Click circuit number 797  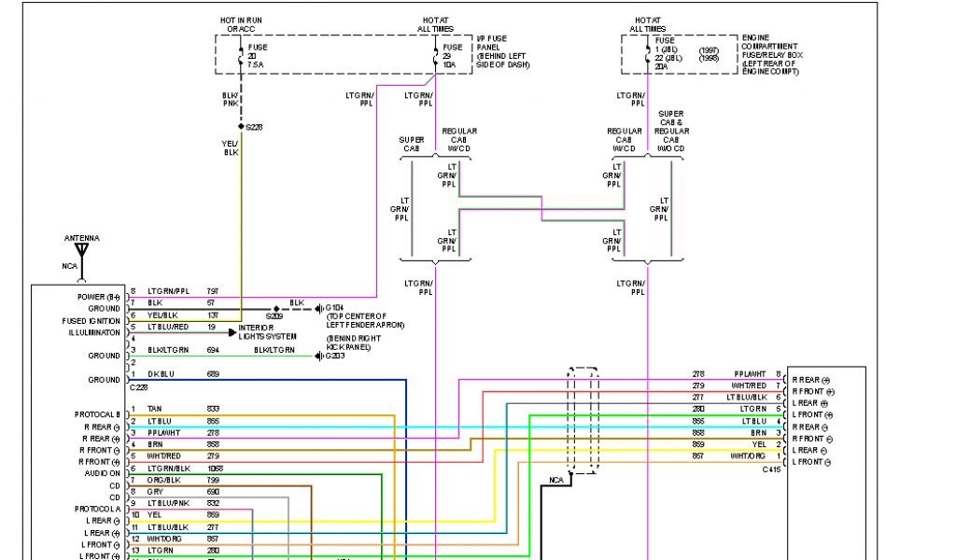point(213,291)
